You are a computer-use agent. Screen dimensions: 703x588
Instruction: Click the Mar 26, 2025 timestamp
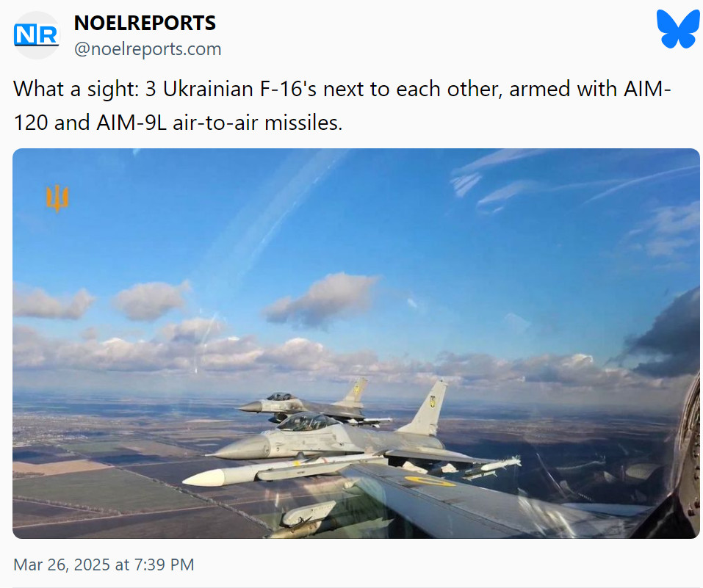pyautogui.click(x=104, y=565)
